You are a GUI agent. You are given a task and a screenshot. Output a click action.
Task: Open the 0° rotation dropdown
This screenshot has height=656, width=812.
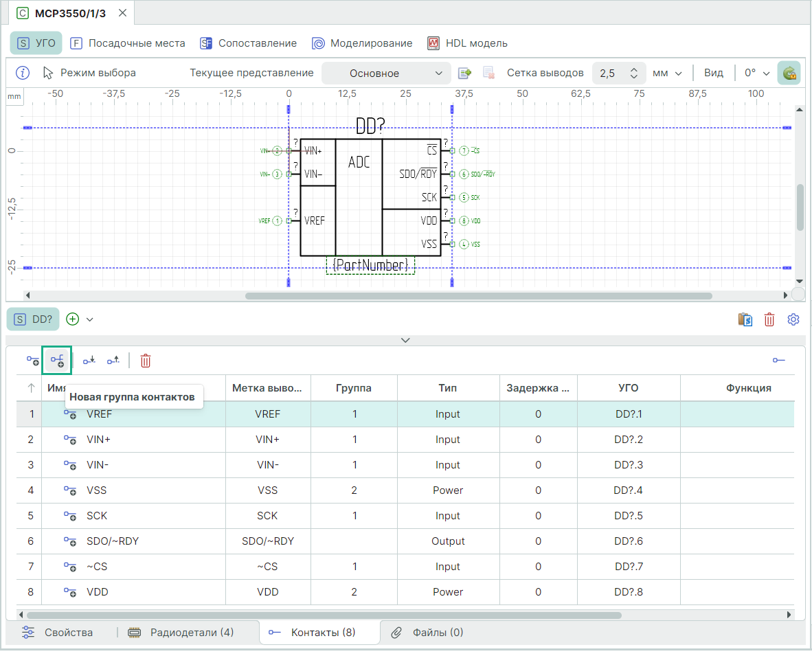(x=756, y=73)
